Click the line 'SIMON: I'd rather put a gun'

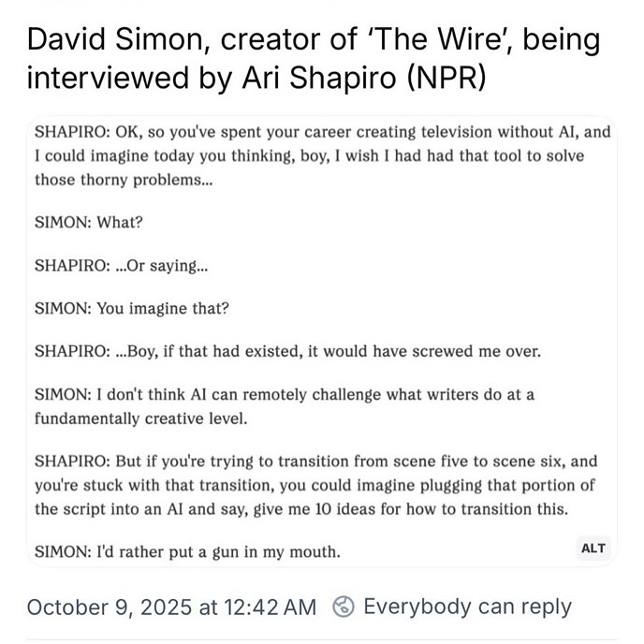187,552
